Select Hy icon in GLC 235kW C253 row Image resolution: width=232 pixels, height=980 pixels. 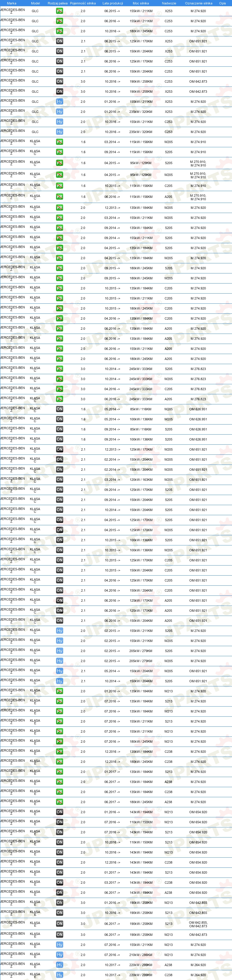[59, 132]
